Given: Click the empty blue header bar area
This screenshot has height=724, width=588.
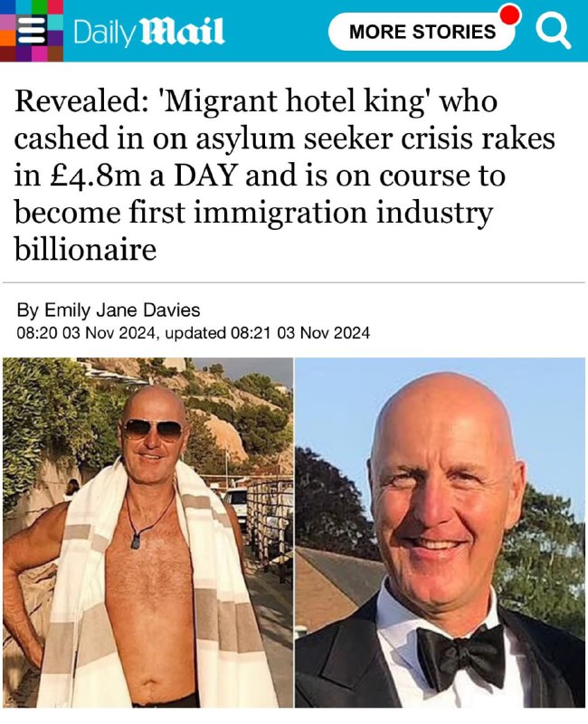Looking at the screenshot, I should coord(276,32).
